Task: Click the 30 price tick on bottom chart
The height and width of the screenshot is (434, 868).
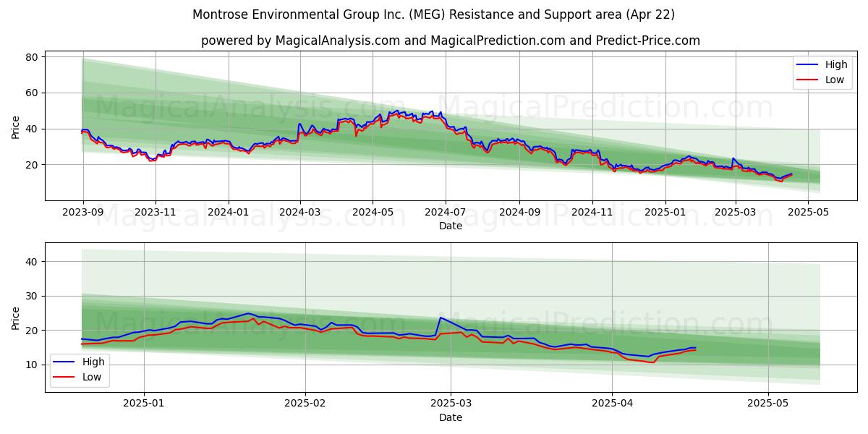Action: pos(33,296)
